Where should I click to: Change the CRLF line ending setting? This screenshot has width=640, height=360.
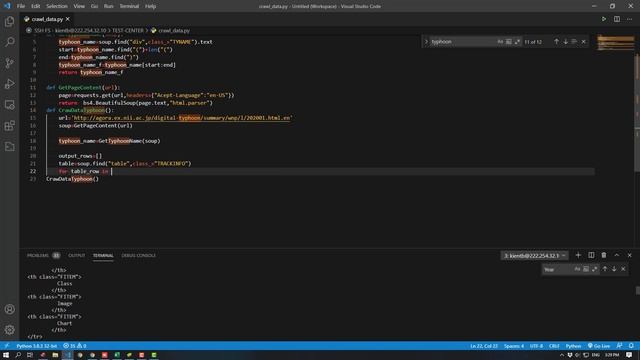pyautogui.click(x=554, y=346)
